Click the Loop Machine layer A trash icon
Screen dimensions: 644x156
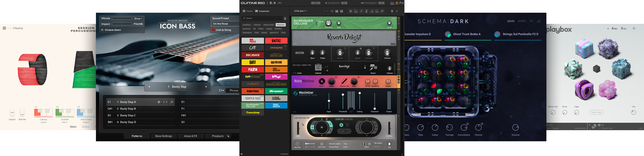point(327,119)
